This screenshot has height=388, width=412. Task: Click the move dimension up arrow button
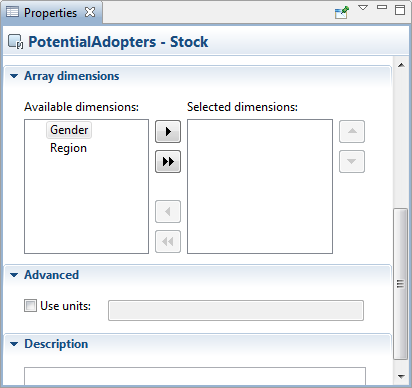click(352, 132)
